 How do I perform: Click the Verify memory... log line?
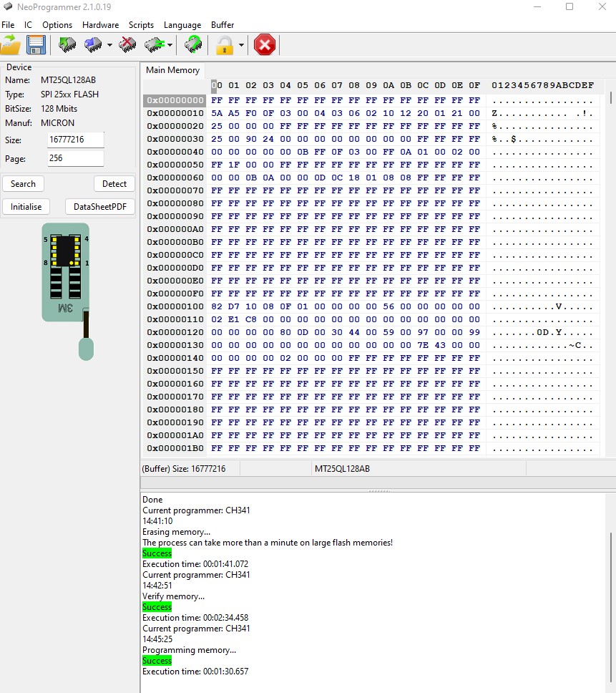pyautogui.click(x=173, y=596)
